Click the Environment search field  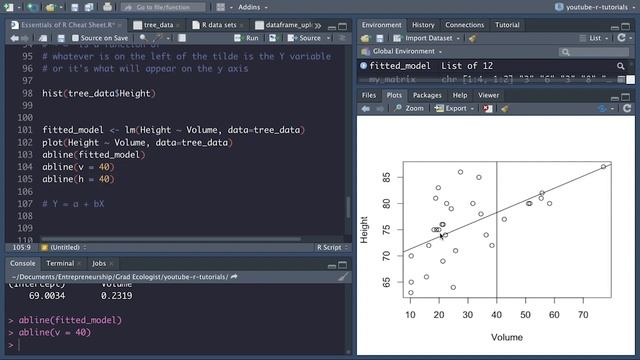tap(594, 52)
